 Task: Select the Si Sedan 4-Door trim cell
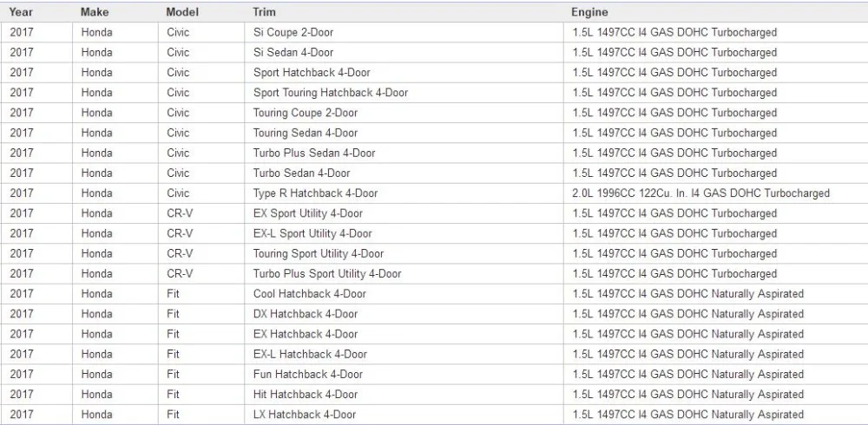(x=404, y=53)
